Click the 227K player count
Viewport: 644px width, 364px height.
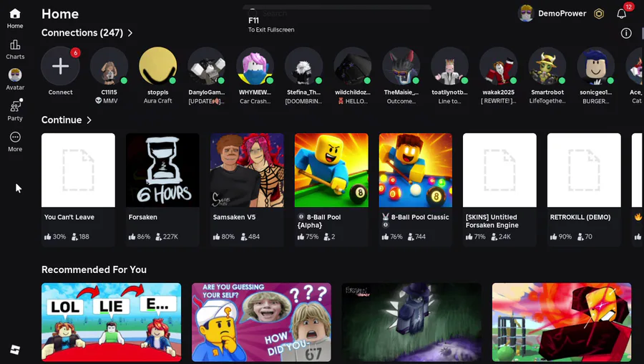pos(167,237)
